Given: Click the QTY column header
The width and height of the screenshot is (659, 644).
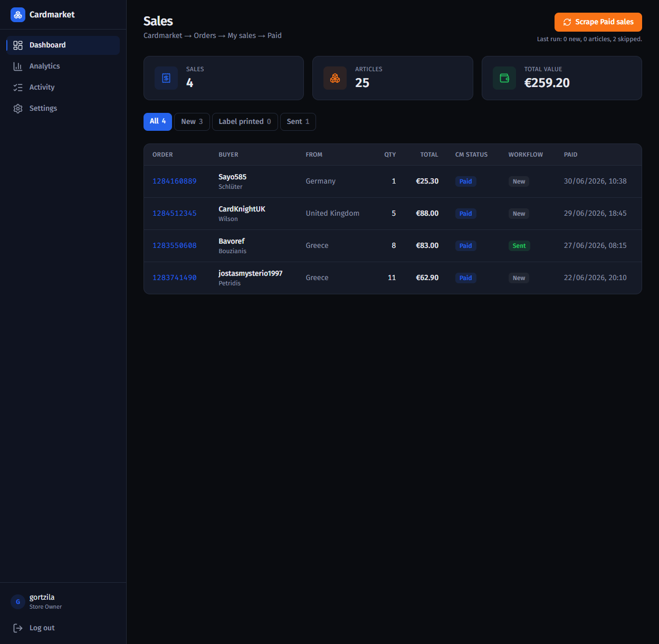Looking at the screenshot, I should tap(390, 155).
